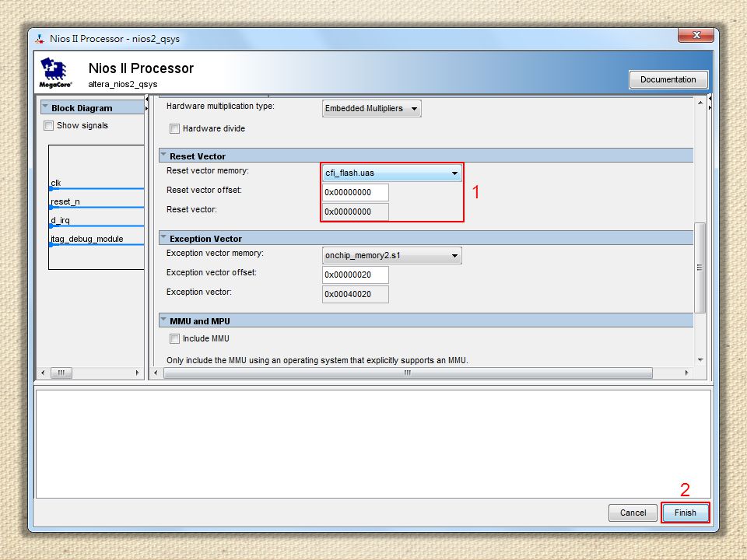Viewport: 747px width, 560px height.
Task: Open the Exception vector memory dropdown
Action: 391,255
